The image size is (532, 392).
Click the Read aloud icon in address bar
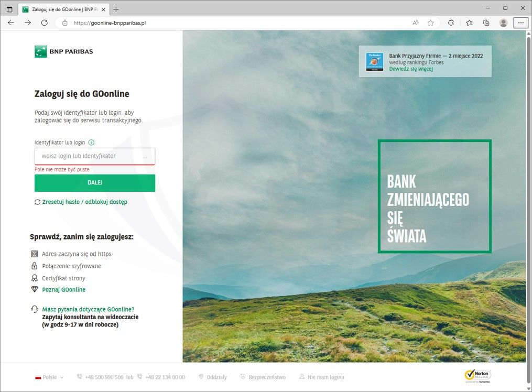click(x=416, y=23)
